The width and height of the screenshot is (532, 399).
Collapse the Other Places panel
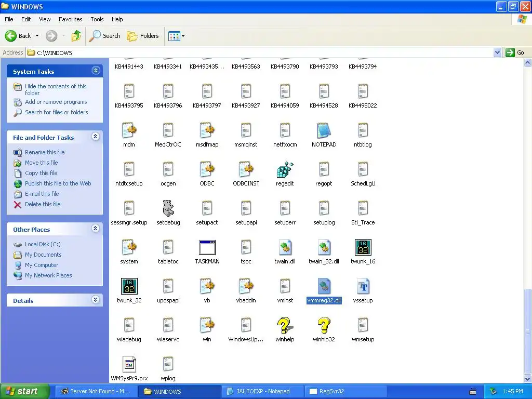pyautogui.click(x=96, y=229)
